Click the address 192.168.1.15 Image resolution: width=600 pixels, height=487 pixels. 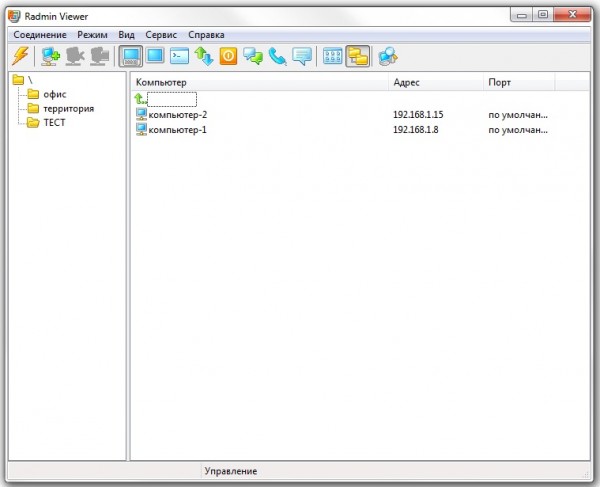point(418,115)
